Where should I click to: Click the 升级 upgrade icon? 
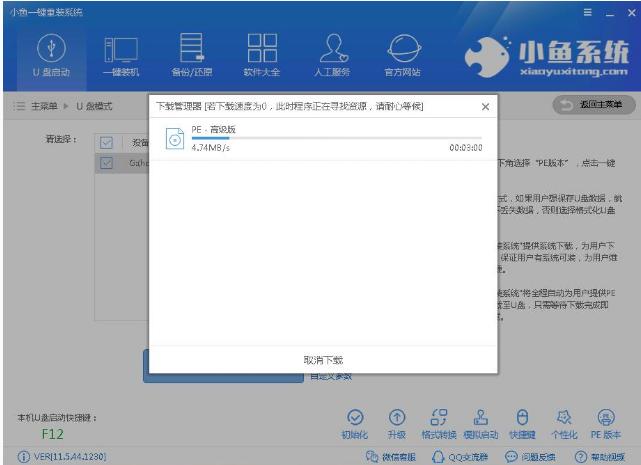pos(396,423)
